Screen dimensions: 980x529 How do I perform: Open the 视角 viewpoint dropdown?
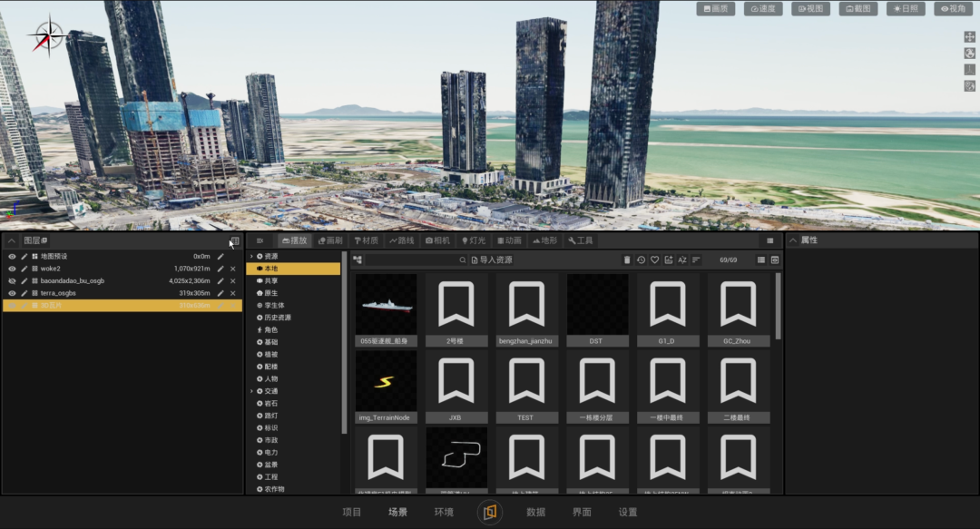point(953,9)
